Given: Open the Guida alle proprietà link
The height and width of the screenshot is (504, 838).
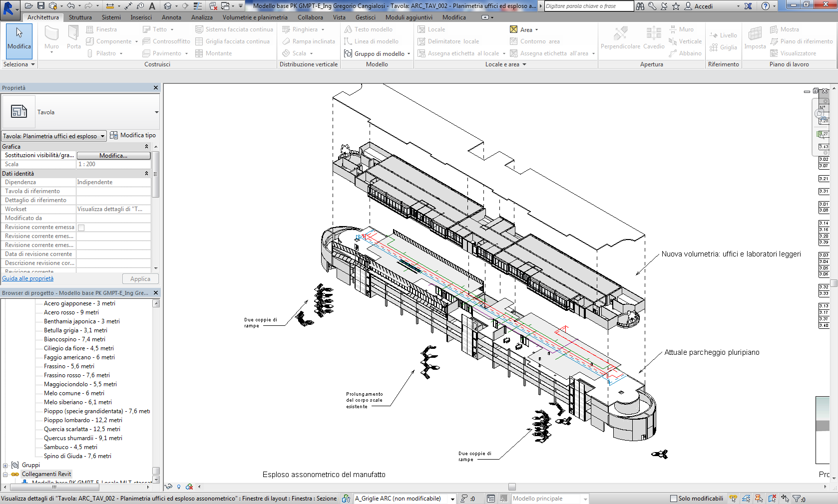Looking at the screenshot, I should pyautogui.click(x=28, y=278).
